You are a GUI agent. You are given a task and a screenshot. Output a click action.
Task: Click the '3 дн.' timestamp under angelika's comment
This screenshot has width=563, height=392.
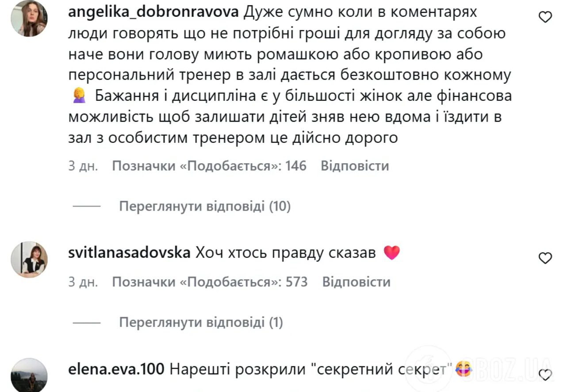pos(83,166)
